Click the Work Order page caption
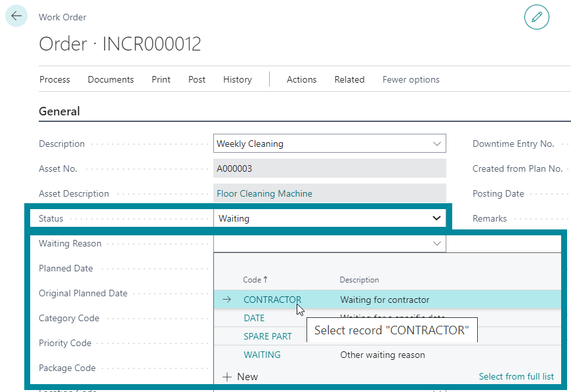 62,17
